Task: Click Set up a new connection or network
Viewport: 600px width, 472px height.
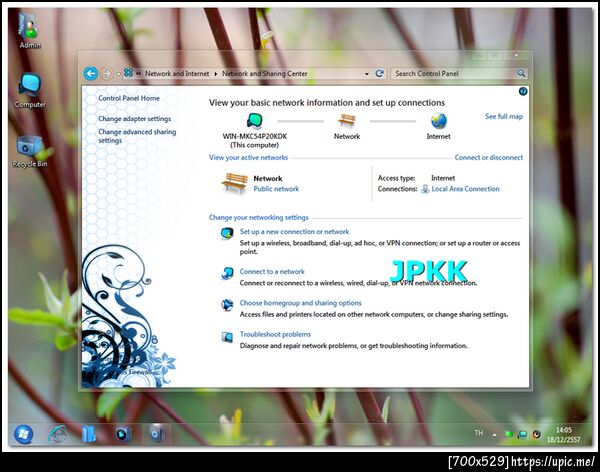Action: click(x=294, y=232)
